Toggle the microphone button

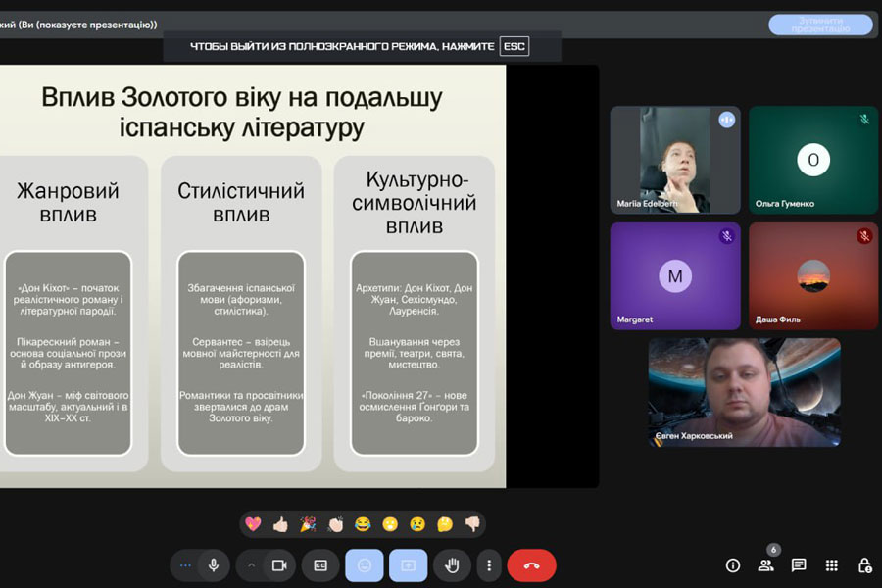coord(214,565)
